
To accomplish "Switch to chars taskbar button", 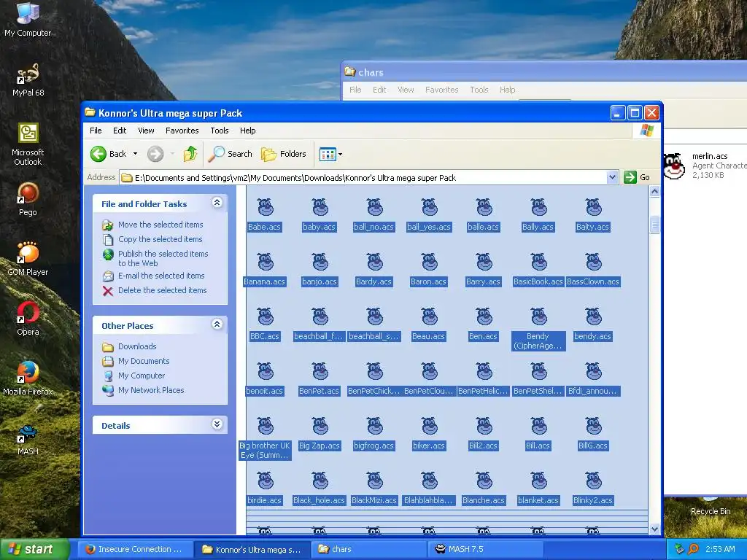I will 368,549.
